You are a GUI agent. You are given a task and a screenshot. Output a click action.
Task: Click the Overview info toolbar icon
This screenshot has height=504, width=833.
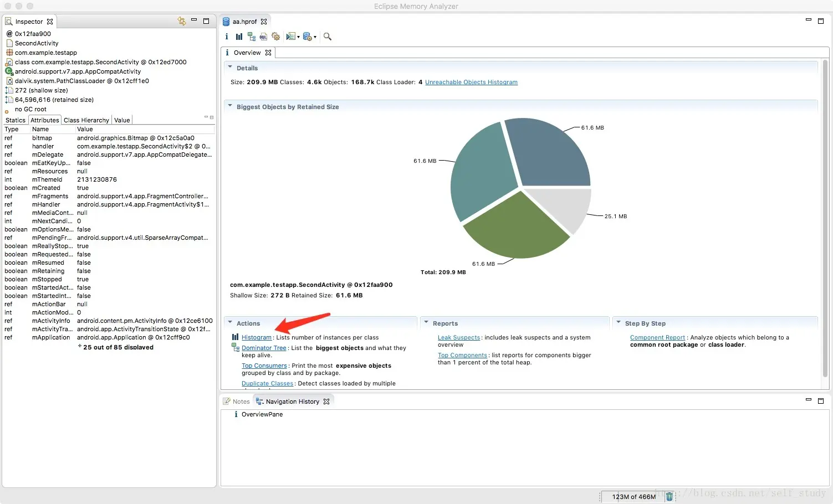tap(227, 37)
